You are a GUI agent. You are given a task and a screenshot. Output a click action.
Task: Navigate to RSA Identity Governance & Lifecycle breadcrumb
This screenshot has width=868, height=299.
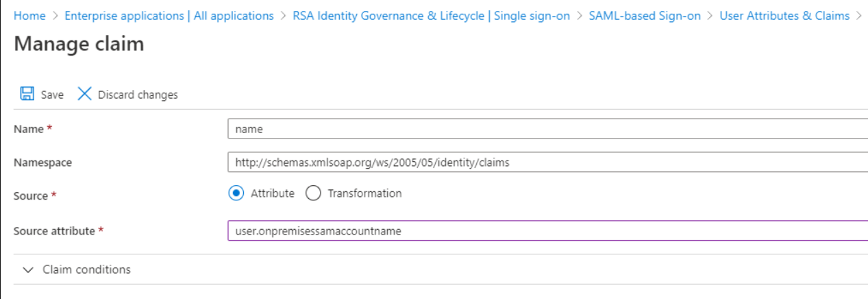[431, 16]
